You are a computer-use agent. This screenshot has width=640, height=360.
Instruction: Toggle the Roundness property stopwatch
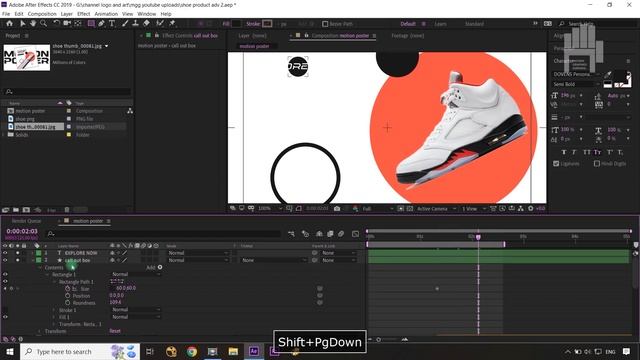pyautogui.click(x=67, y=303)
